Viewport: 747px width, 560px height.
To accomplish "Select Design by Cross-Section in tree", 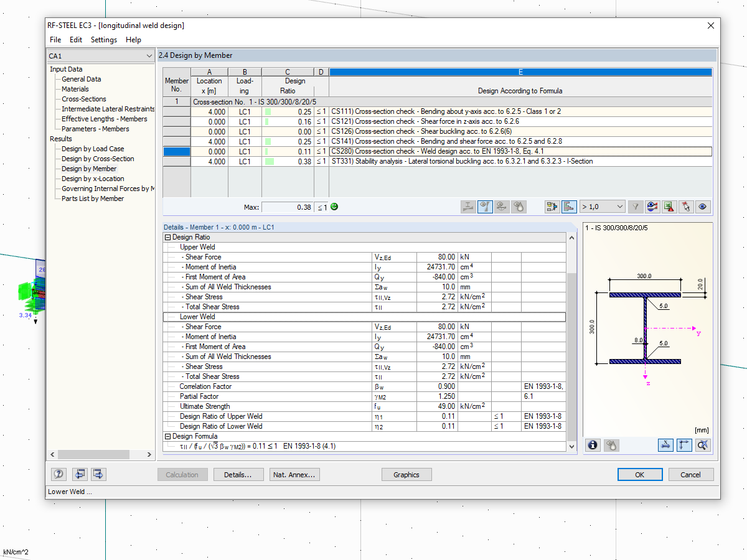I will (x=97, y=159).
